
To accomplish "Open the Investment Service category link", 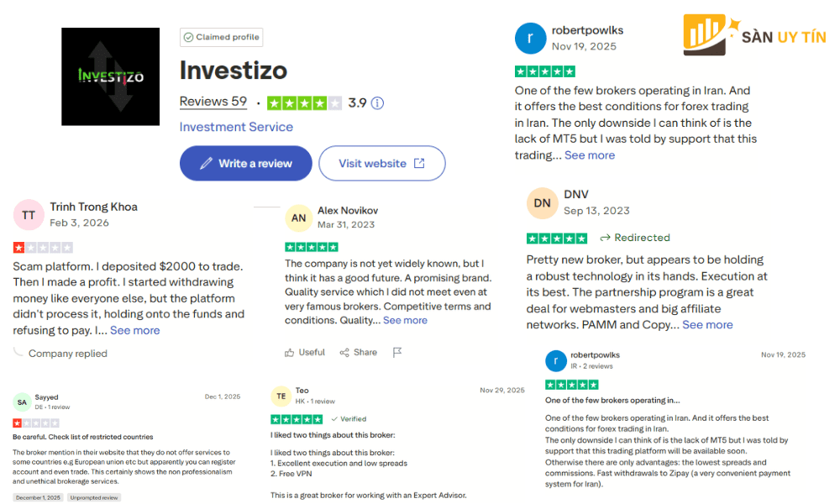I will (235, 126).
